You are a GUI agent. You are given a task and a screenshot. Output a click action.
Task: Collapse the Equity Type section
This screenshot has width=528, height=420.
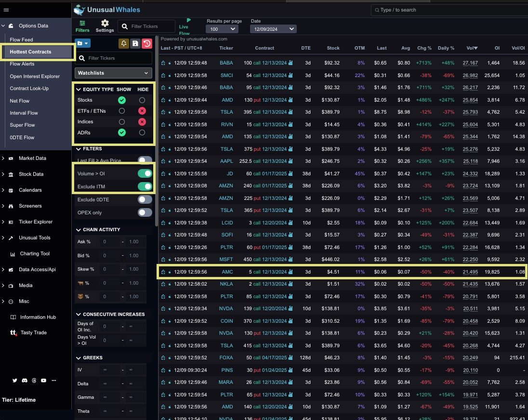tap(79, 90)
